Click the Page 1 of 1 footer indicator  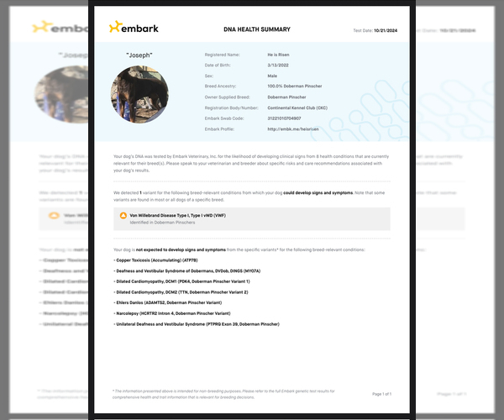(x=381, y=393)
